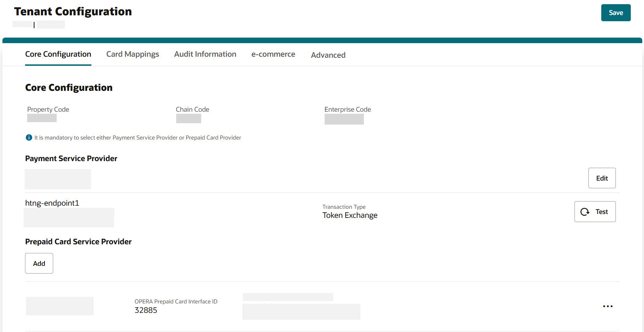Test the htng-endpoint1 connection

tap(595, 212)
